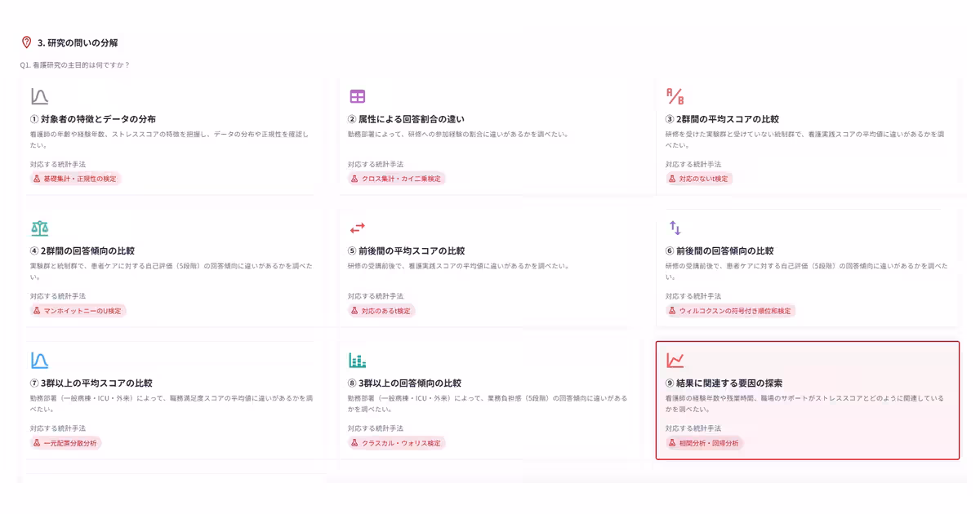Click the map pin icon beside section 3 heading
Image resolution: width=980 pixels, height=514 pixels.
pyautogui.click(x=26, y=42)
